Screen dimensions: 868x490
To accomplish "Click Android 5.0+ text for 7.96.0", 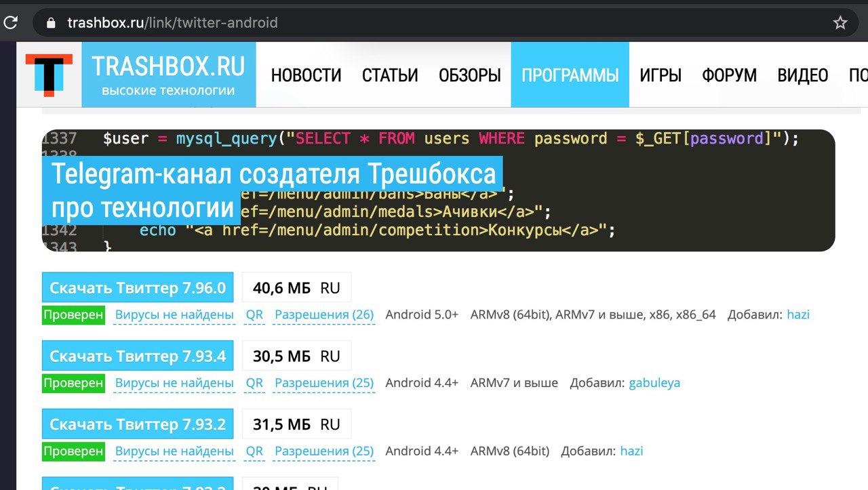I will (x=422, y=314).
